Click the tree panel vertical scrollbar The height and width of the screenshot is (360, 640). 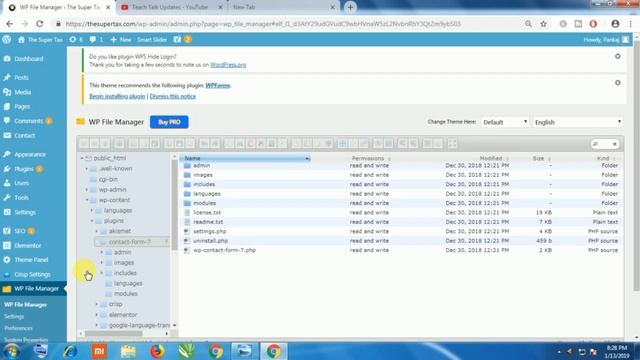[x=175, y=206]
